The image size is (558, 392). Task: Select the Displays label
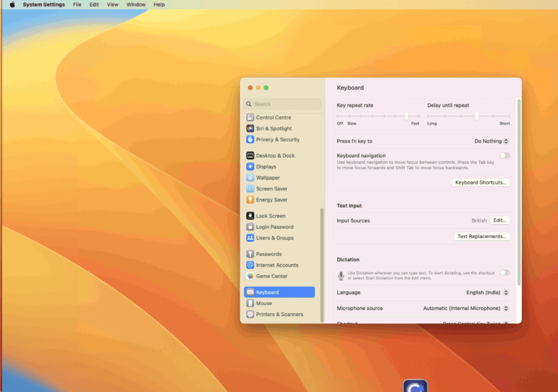click(x=266, y=167)
